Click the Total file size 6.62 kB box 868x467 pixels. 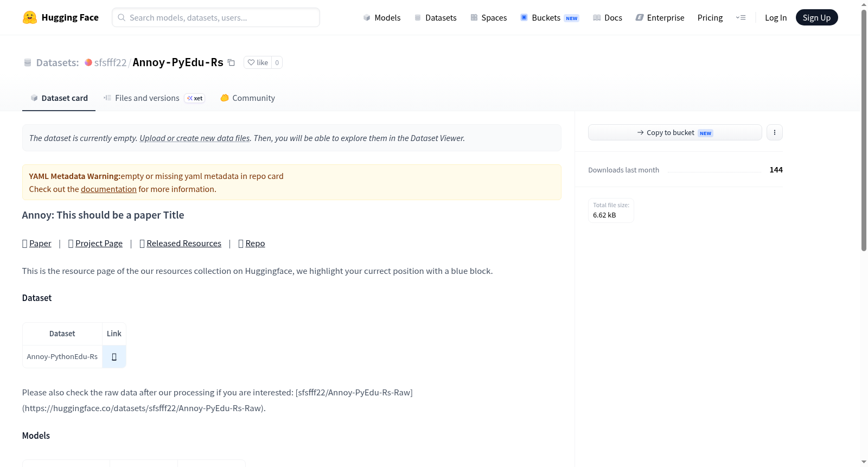[611, 210]
